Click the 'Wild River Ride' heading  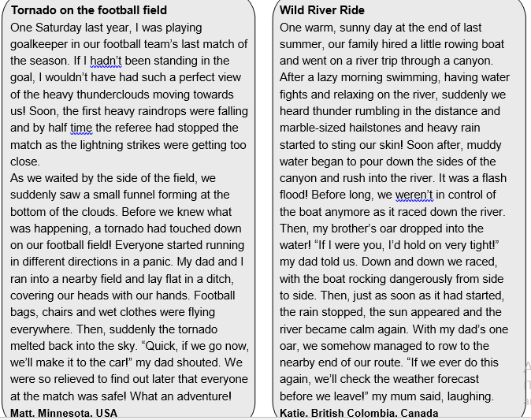(322, 10)
